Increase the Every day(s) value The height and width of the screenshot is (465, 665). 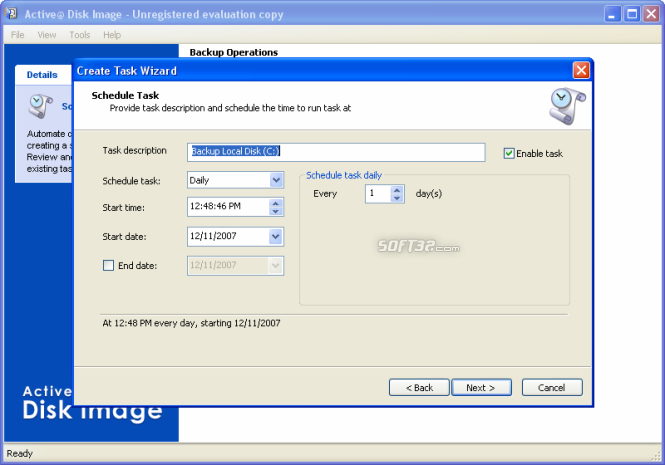coord(397,190)
